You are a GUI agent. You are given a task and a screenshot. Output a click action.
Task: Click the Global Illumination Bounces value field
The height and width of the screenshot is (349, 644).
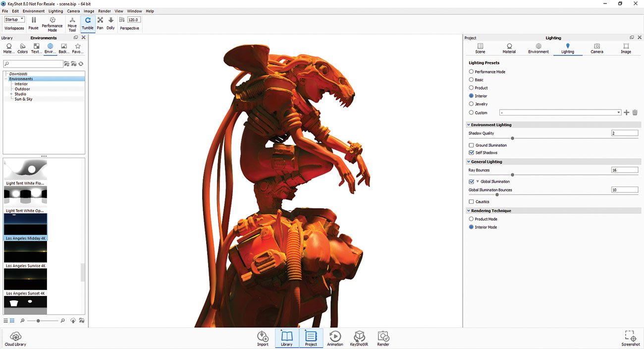pos(625,190)
